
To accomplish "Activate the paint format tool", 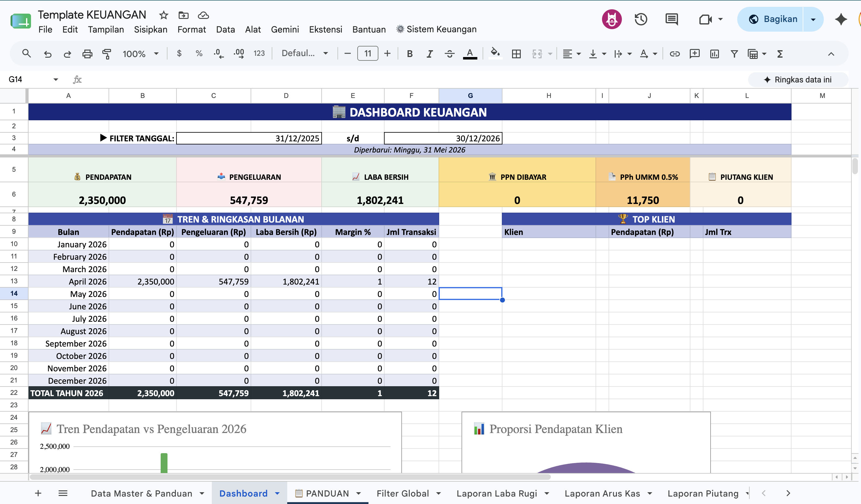I will [107, 54].
